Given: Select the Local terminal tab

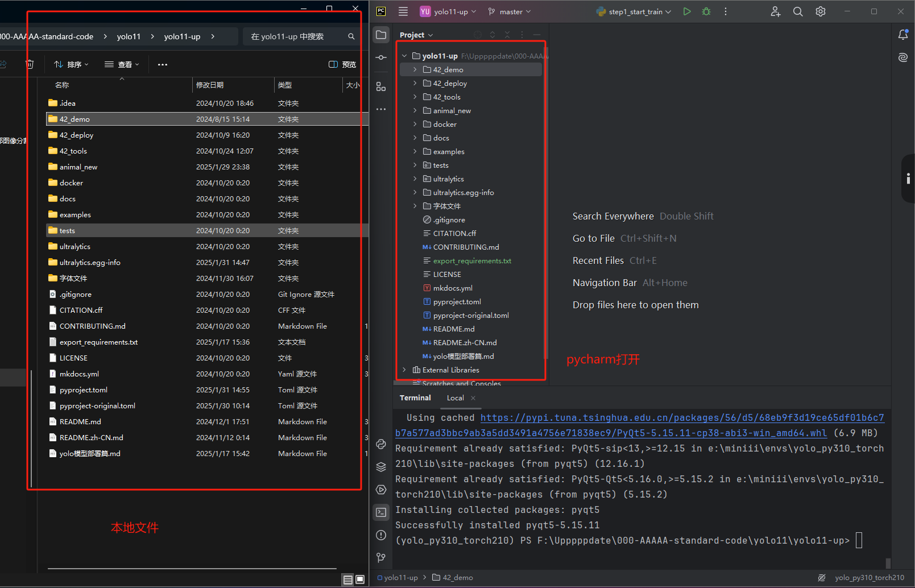Looking at the screenshot, I should (455, 398).
